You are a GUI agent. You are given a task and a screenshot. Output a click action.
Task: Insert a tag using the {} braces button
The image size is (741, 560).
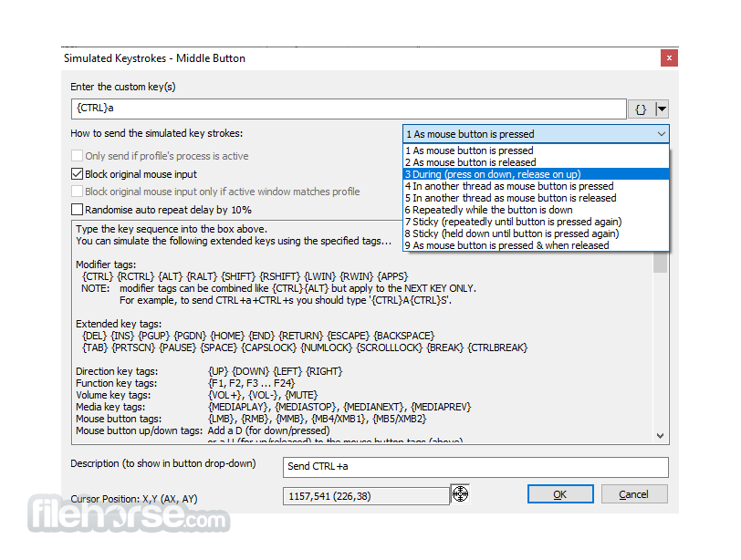[x=640, y=109]
